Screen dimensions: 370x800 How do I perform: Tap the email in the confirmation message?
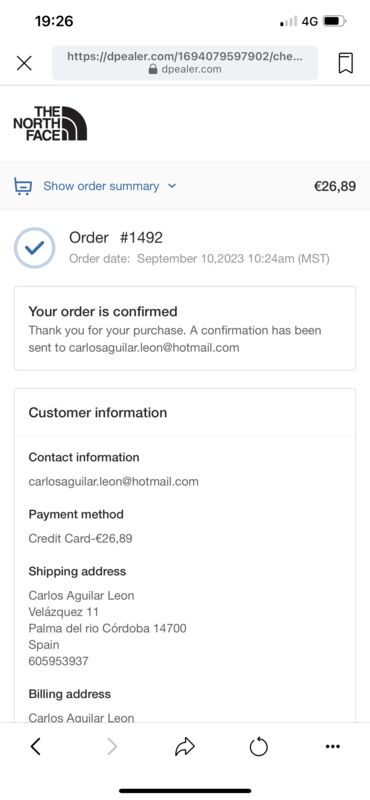154,348
